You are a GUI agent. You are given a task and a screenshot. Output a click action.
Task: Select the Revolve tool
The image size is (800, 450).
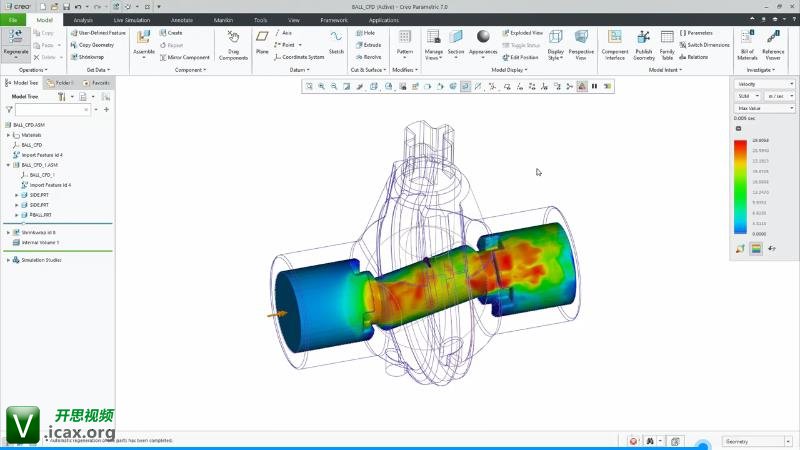368,57
